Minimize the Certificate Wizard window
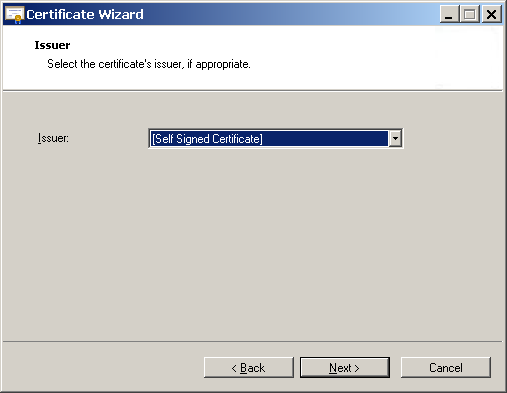The image size is (507, 393). point(449,14)
